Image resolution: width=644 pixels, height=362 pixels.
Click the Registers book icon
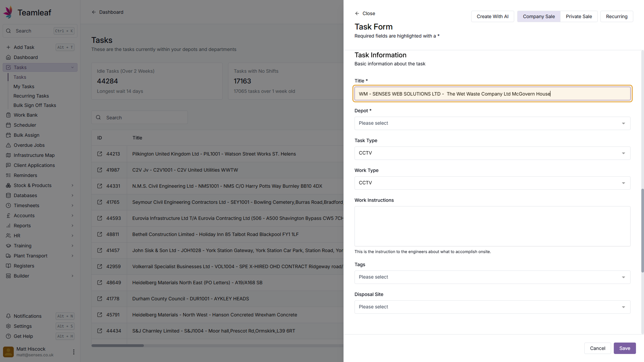pyautogui.click(x=8, y=266)
